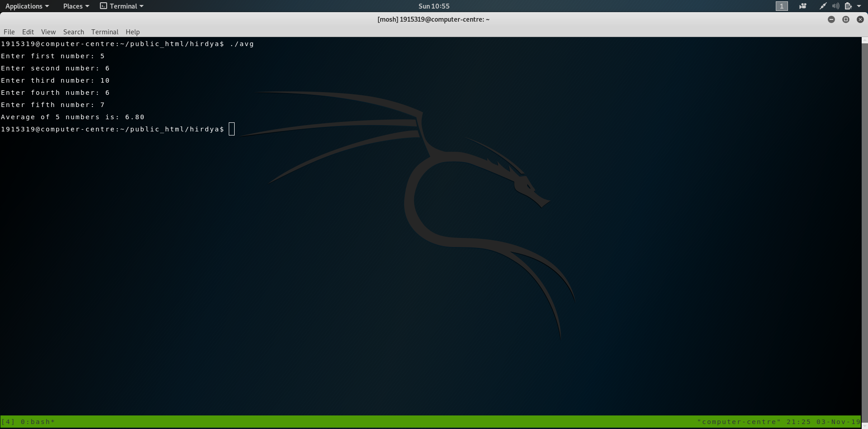Click the cursor block at the last prompt

coord(232,129)
